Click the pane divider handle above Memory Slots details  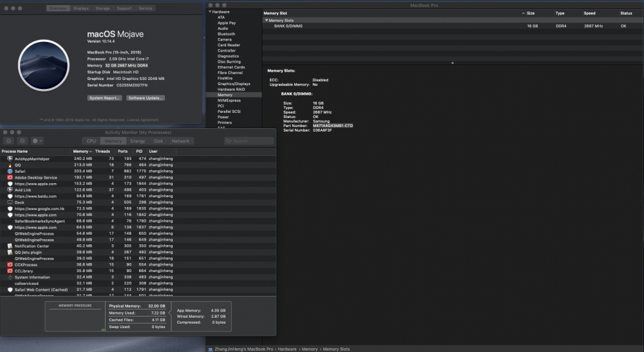coord(453,63)
